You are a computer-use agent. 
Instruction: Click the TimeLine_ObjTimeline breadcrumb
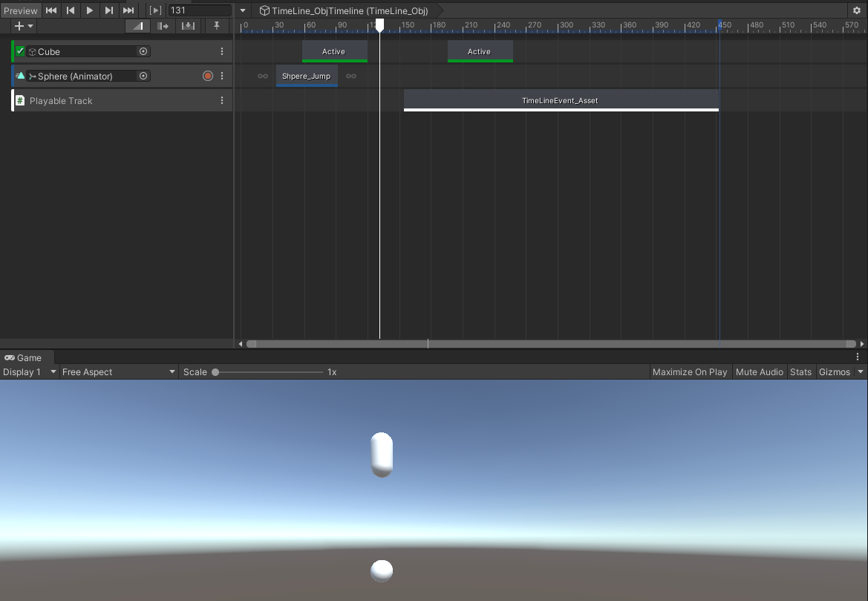click(344, 10)
